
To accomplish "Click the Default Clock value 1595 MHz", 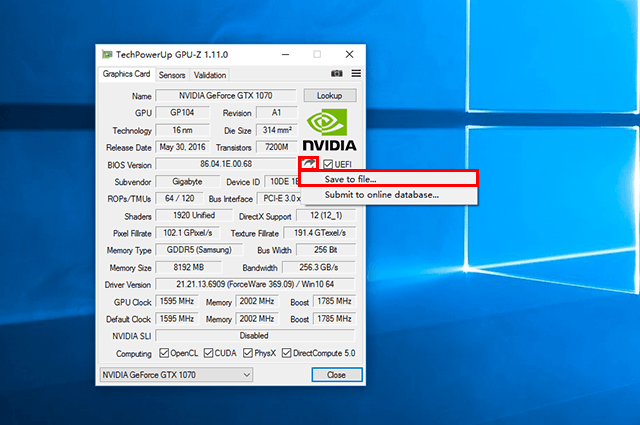I will [x=177, y=319].
